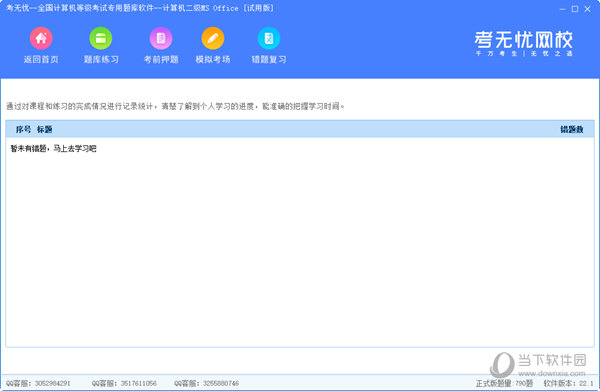
Task: Click the 正式版题量 790题 status text
Action: 504,383
